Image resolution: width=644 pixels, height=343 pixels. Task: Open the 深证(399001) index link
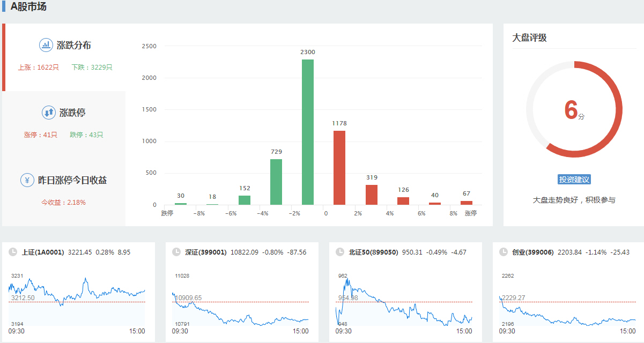[206, 252]
